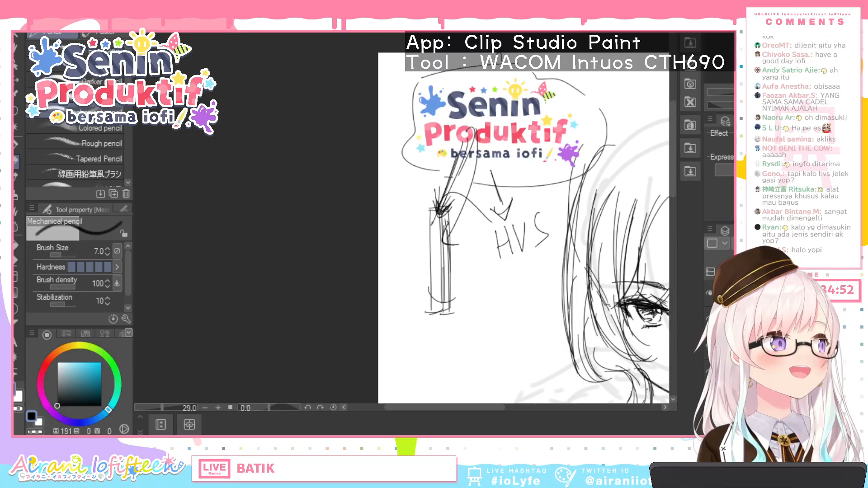Expand the Hardness options arrow
868x488 pixels.
pos(117,267)
